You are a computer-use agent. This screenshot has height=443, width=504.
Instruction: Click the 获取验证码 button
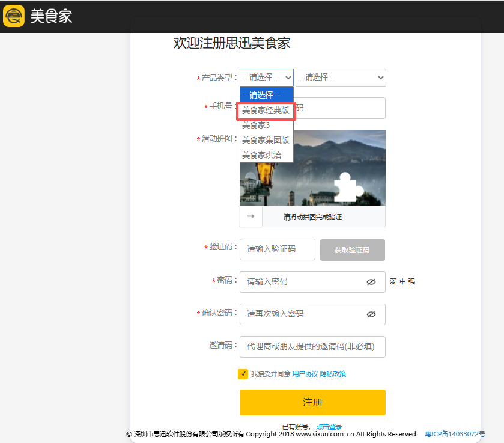click(x=352, y=250)
